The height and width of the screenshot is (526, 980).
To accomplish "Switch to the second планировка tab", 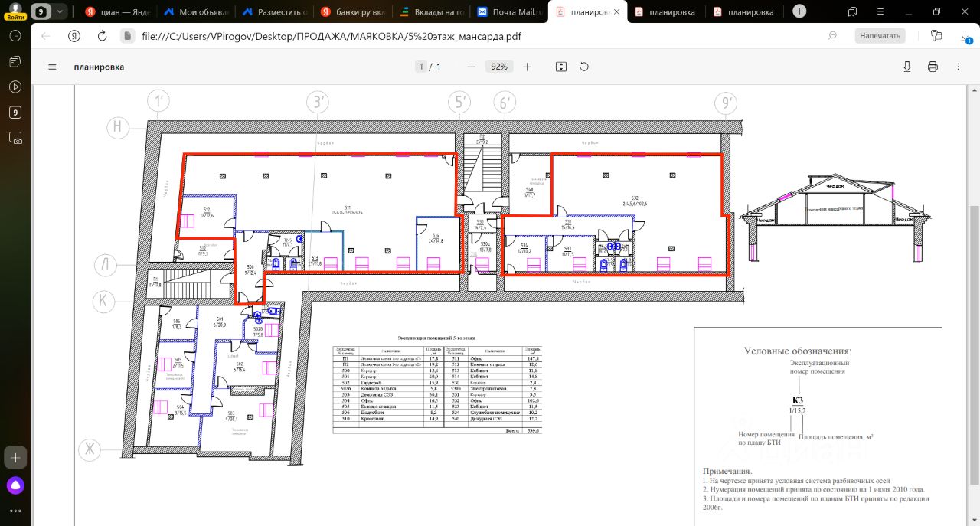I will (666, 11).
